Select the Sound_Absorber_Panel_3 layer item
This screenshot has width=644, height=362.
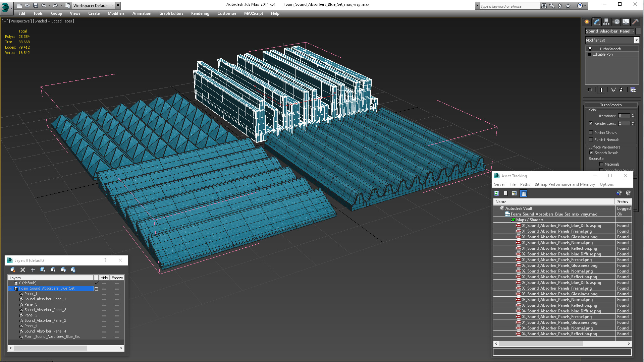pyautogui.click(x=45, y=310)
